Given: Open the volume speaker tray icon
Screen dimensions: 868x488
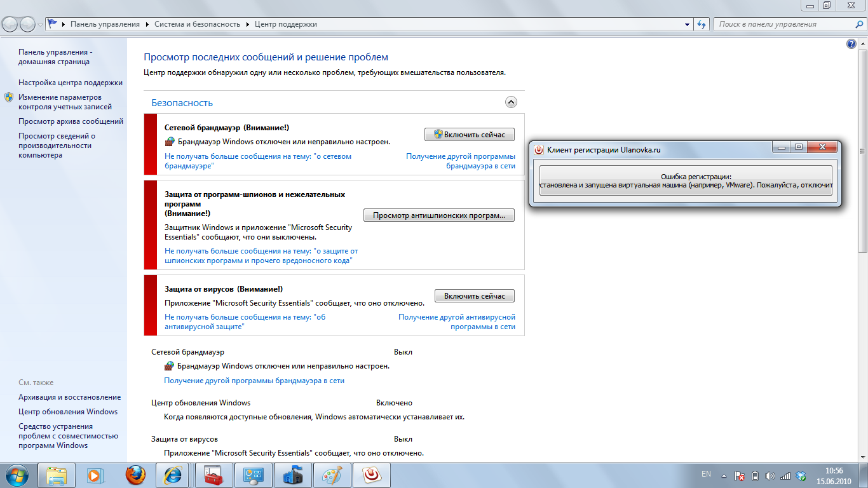Looking at the screenshot, I should (x=770, y=475).
